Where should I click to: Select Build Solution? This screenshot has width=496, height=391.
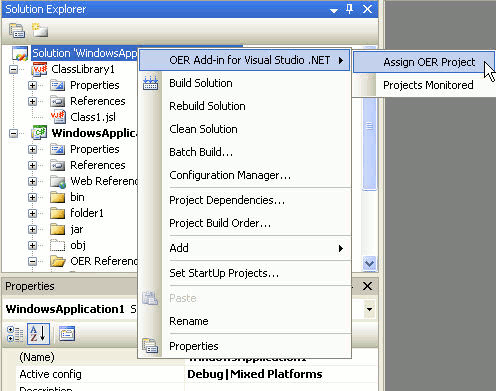click(244, 83)
